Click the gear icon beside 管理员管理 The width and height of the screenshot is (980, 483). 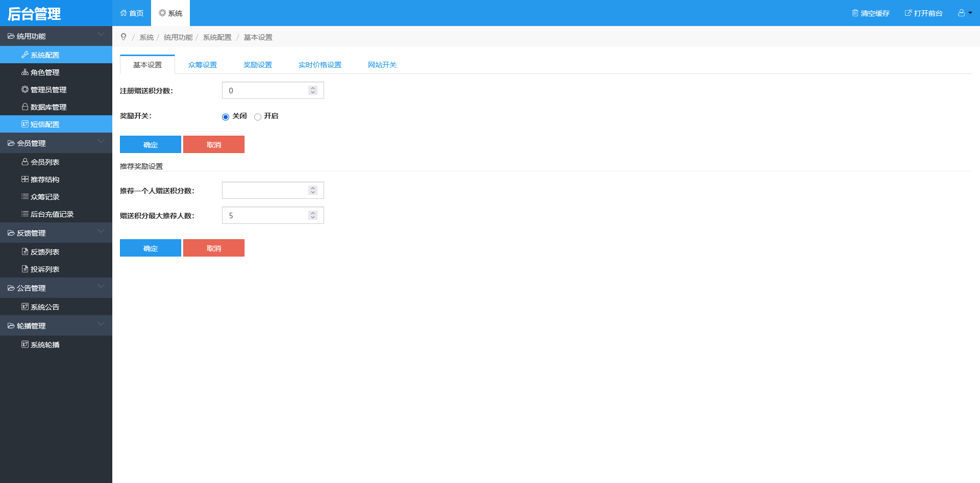pos(25,89)
